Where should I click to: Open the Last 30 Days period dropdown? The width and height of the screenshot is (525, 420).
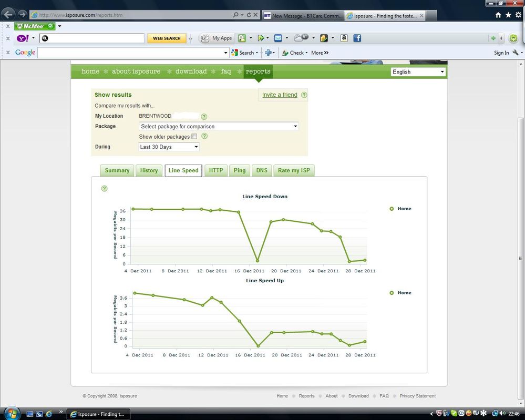tap(169, 147)
